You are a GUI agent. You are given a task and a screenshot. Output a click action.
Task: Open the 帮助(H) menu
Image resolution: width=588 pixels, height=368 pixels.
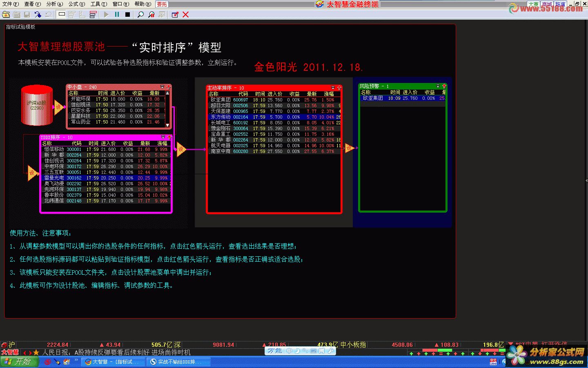[x=143, y=4]
